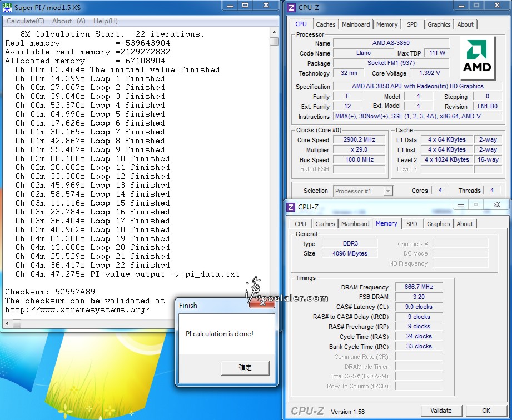The width and height of the screenshot is (512, 420).
Task: Select the Memory tab in lower CPU-Z window
Action: pos(386,223)
